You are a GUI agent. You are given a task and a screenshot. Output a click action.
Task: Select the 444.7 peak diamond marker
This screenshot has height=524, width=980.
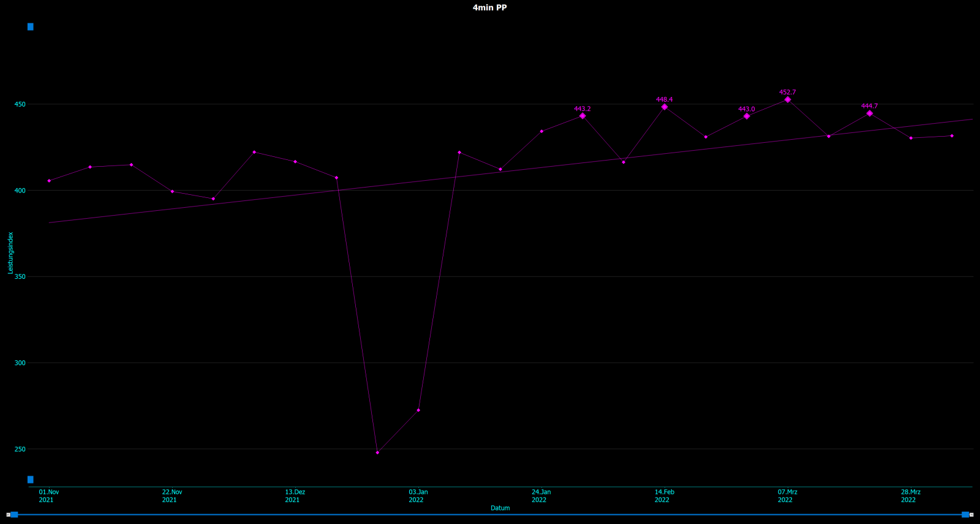(870, 113)
